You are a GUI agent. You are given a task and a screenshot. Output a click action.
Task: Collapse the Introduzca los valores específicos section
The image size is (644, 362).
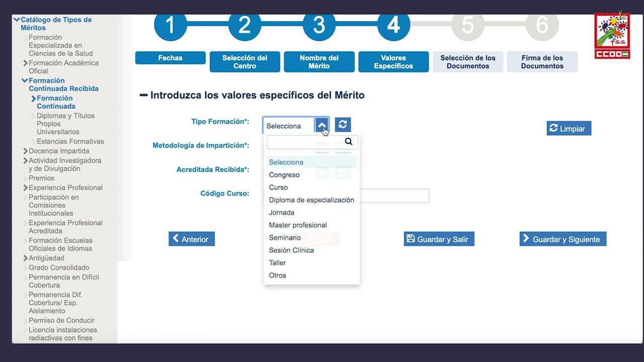(x=143, y=95)
